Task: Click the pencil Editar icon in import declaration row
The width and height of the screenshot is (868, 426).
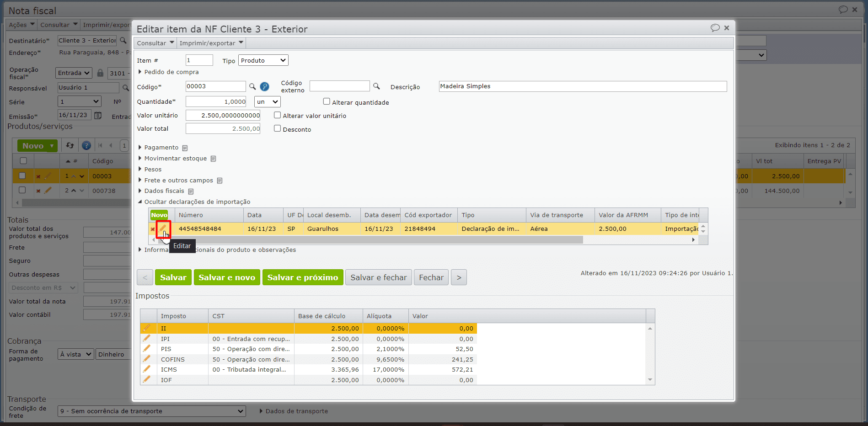Action: pyautogui.click(x=162, y=229)
